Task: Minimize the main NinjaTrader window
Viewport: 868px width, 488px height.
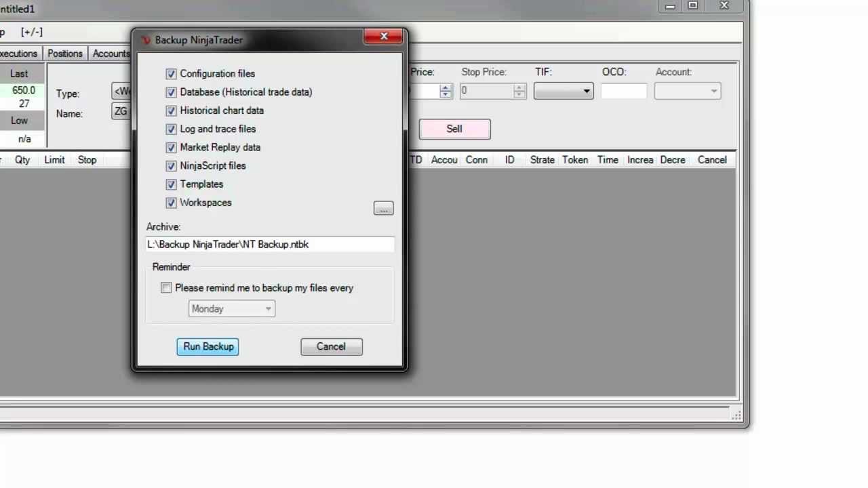Action: (670, 6)
